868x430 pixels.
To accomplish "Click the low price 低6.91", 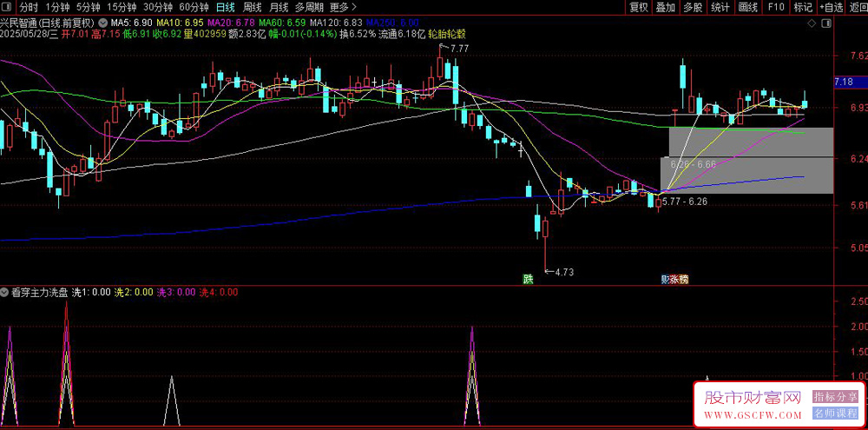I will (135, 33).
